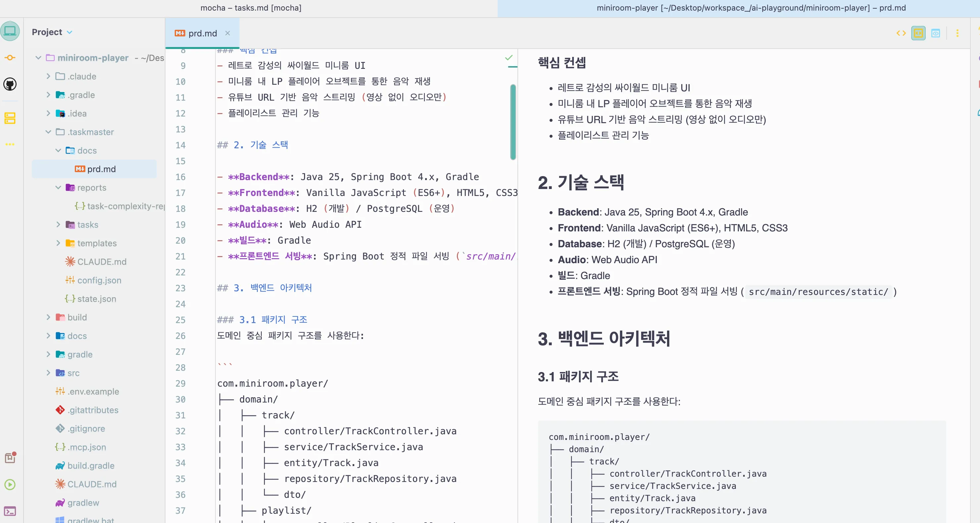The height and width of the screenshot is (523, 980).
Task: Expand the build folder
Action: (48, 317)
